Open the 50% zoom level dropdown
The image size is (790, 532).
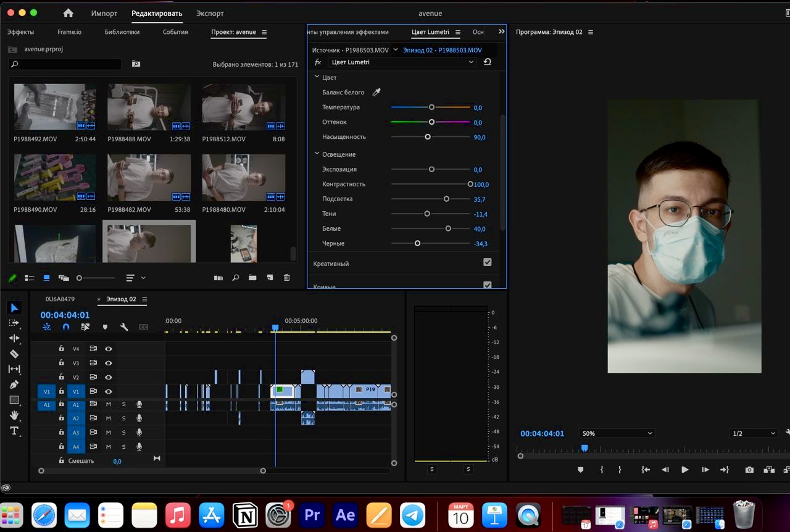coord(616,433)
